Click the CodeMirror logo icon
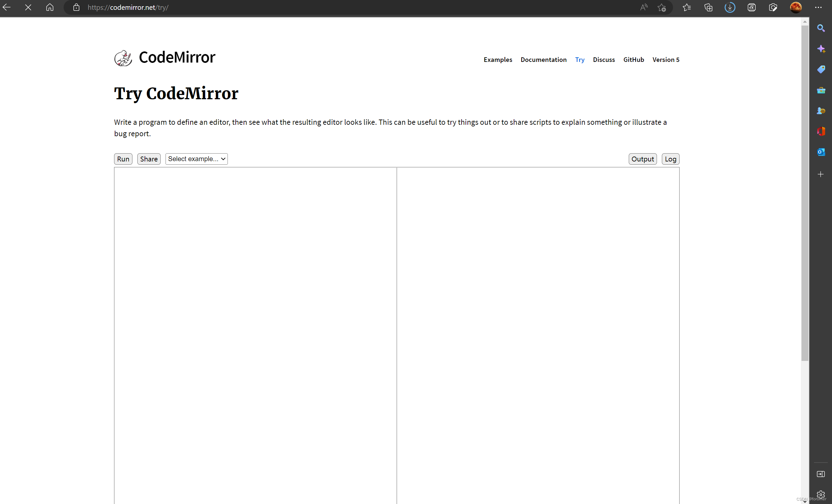 click(123, 58)
